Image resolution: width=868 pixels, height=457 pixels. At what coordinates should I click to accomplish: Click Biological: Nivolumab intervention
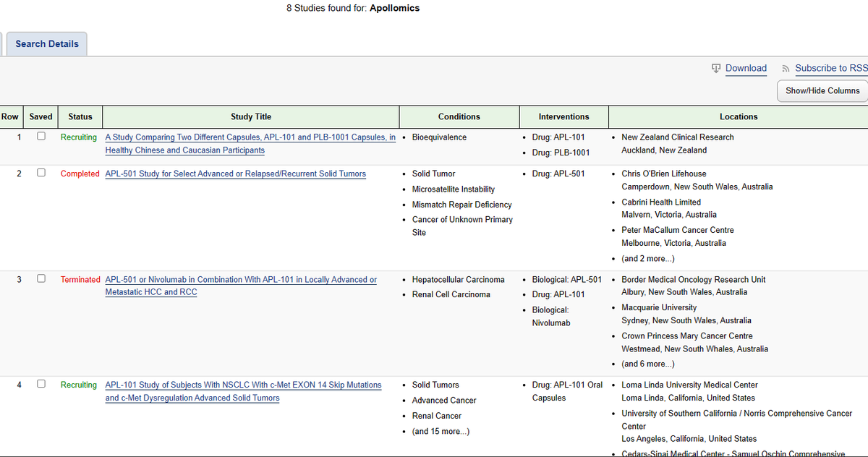550,316
